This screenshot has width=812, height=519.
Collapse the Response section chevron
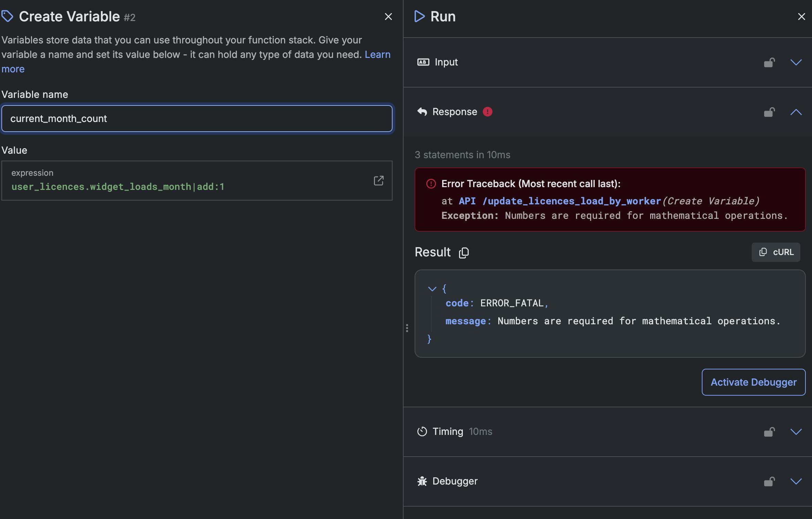[x=796, y=112]
